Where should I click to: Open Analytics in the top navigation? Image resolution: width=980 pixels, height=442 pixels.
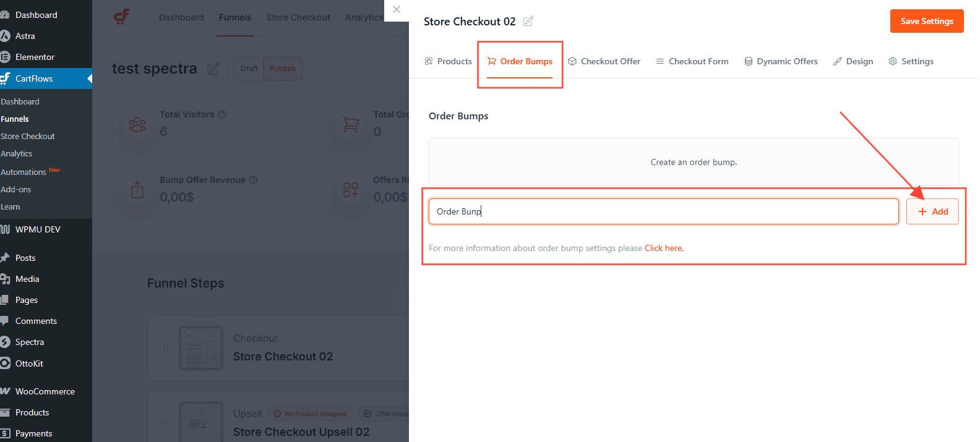[x=364, y=17]
